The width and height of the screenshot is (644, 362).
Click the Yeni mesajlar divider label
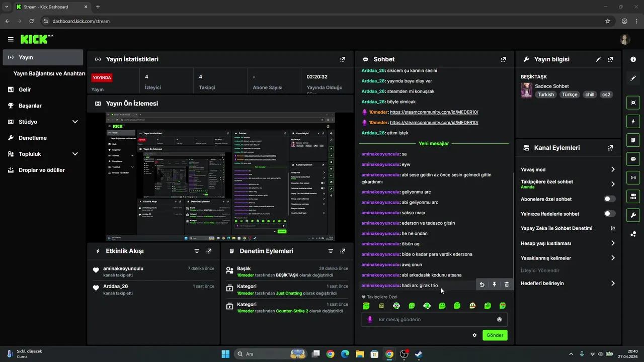click(x=433, y=143)
